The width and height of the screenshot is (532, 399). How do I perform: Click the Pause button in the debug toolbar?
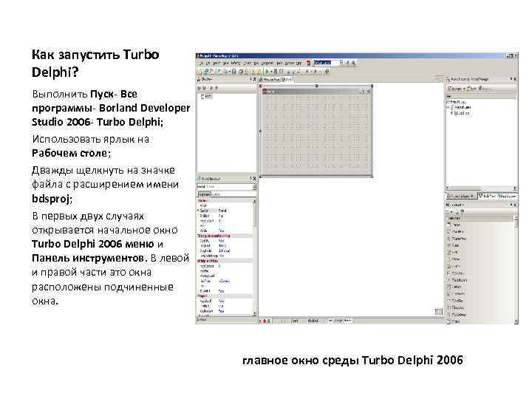pyautogui.click(x=275, y=72)
